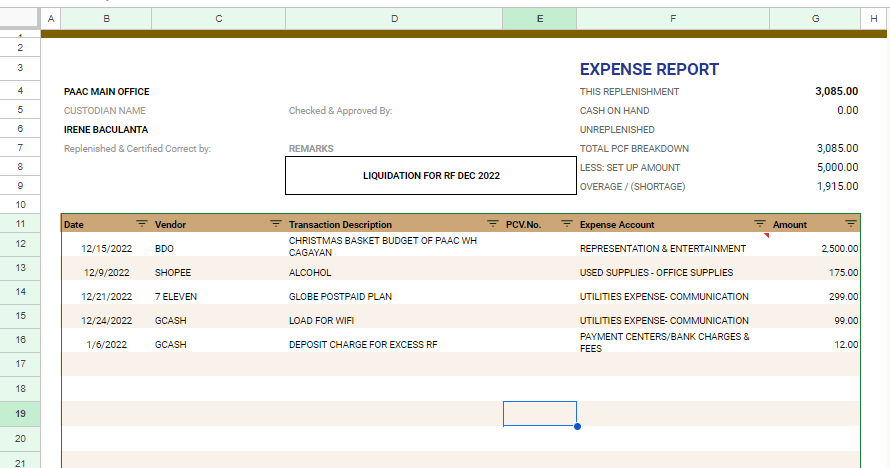Select column G header
The image size is (890, 468).
(815, 19)
